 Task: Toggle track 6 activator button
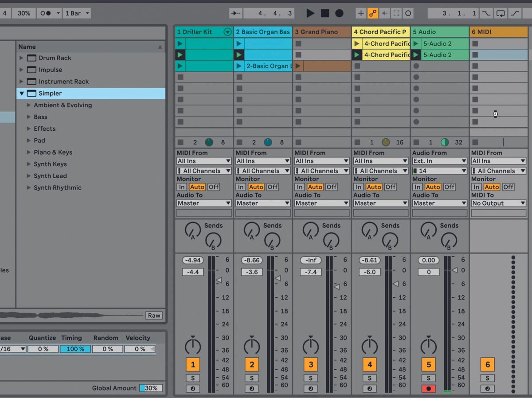coord(488,365)
